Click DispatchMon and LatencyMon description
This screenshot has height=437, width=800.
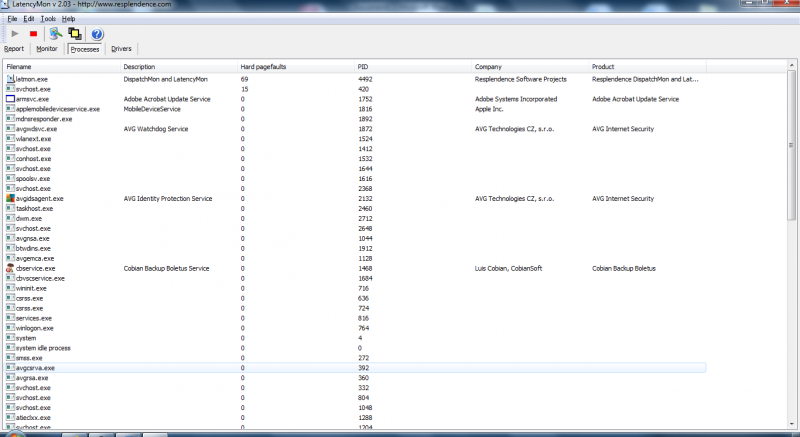(x=166, y=79)
